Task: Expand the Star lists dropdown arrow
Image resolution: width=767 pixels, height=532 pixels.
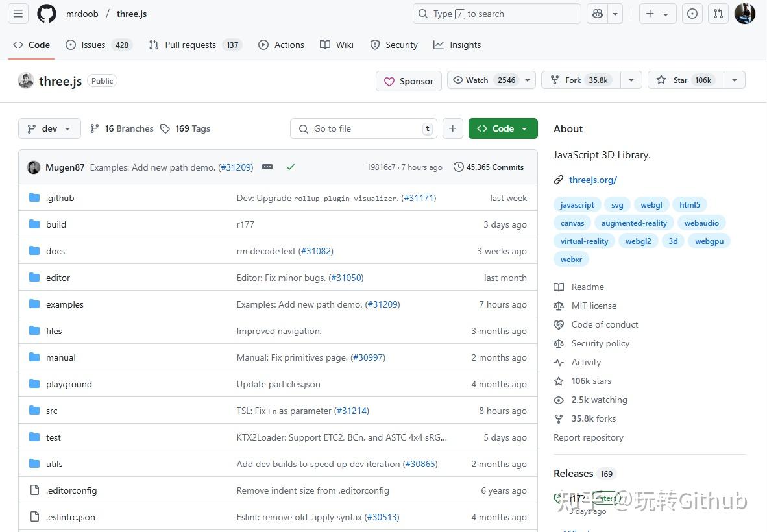Action: tap(734, 80)
